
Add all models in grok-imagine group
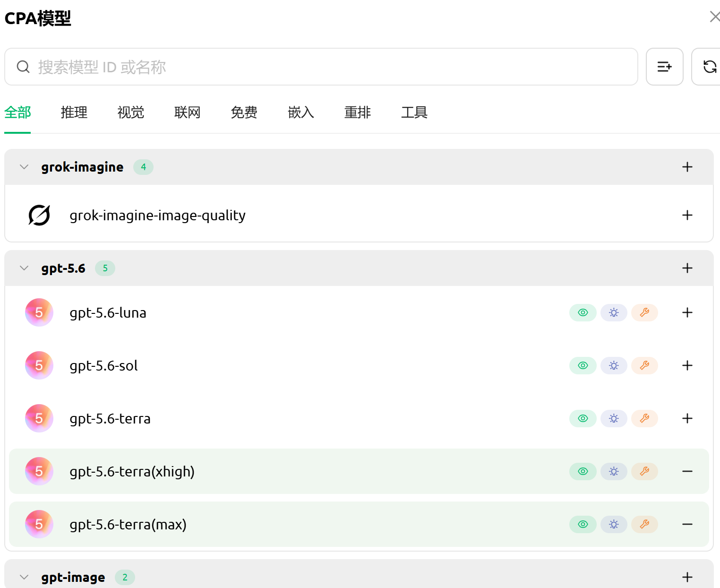tap(687, 167)
